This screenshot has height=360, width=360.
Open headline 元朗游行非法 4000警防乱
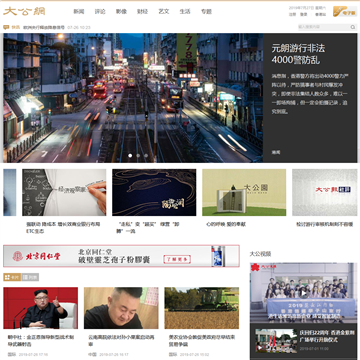(x=298, y=54)
